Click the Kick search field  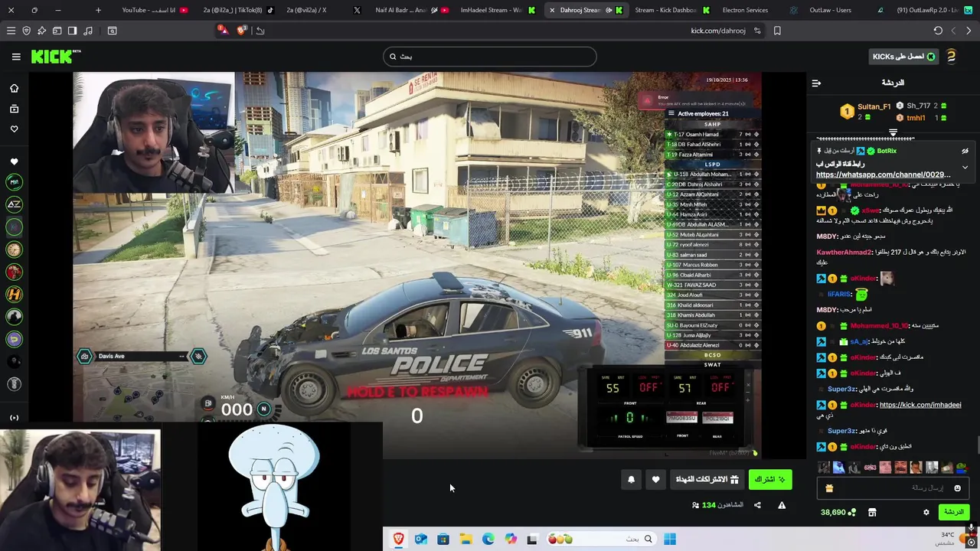tap(489, 57)
